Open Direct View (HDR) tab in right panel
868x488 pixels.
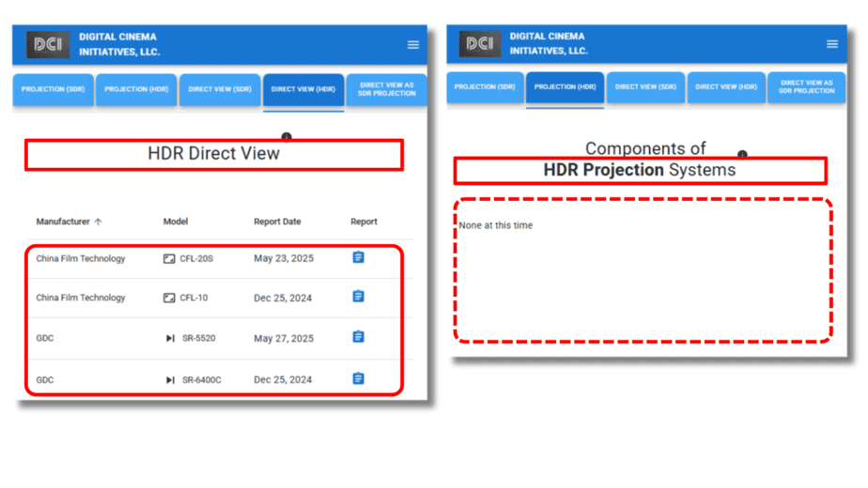725,87
